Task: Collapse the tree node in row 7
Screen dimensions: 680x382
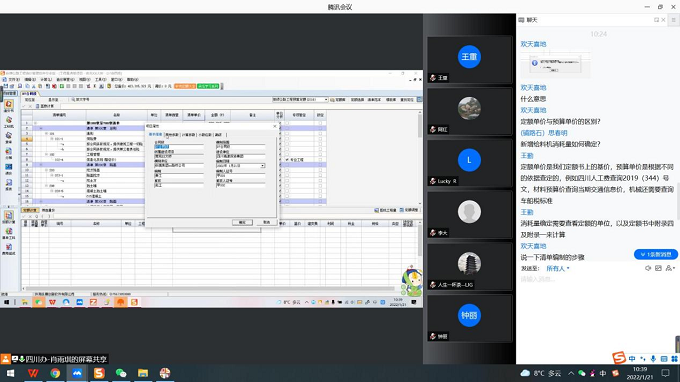Action: 46,154
